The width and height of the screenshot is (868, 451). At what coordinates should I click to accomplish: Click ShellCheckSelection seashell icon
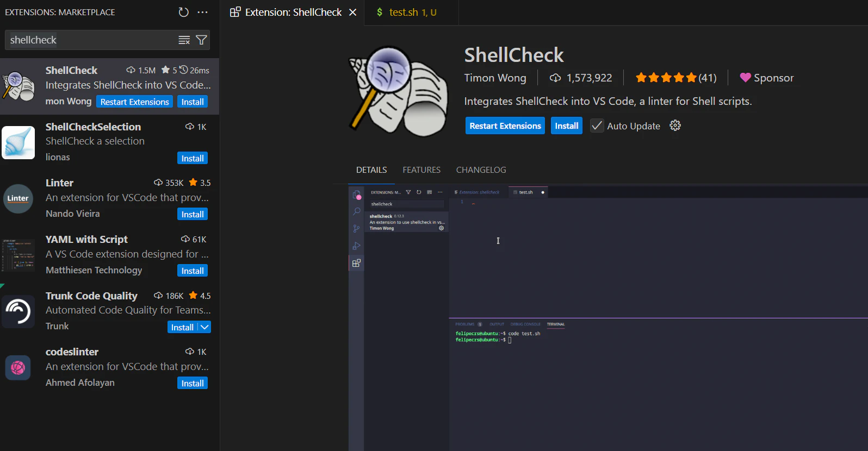click(x=18, y=142)
